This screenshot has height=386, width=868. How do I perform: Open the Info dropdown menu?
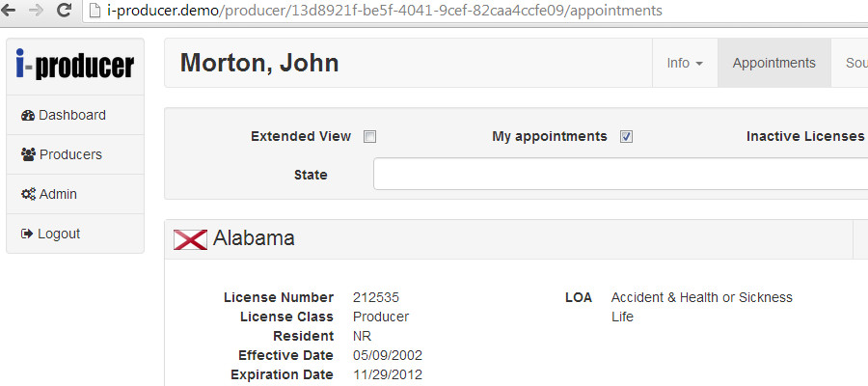click(684, 64)
